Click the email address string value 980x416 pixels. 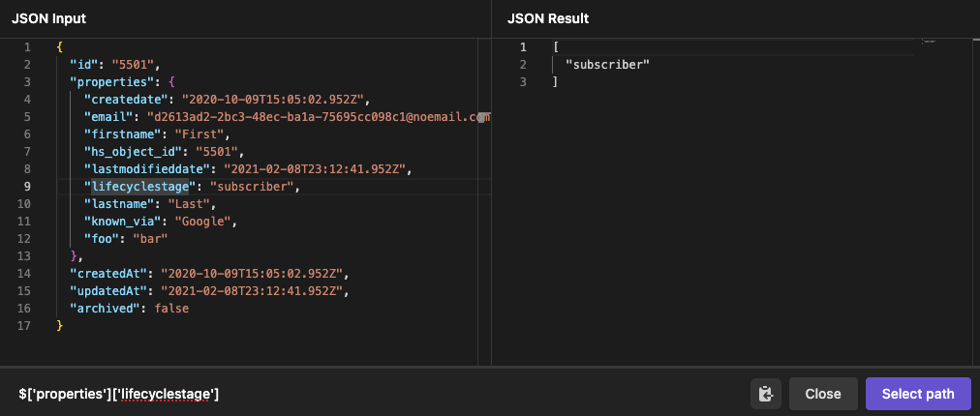coord(319,117)
